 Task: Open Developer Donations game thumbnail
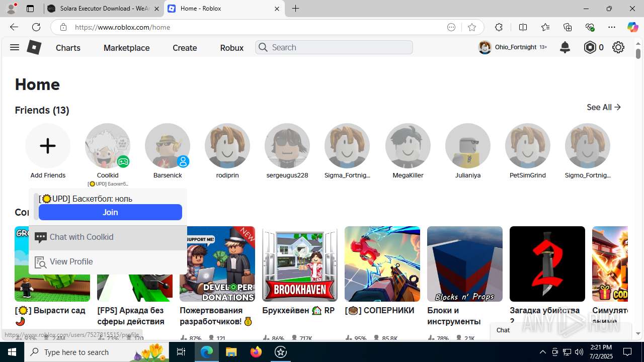(217, 264)
